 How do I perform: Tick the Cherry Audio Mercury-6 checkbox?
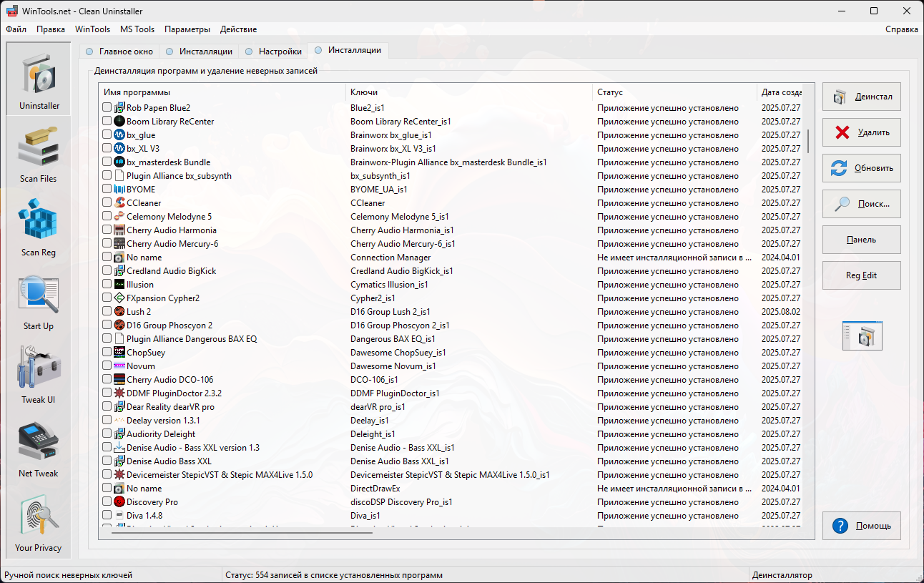(107, 244)
